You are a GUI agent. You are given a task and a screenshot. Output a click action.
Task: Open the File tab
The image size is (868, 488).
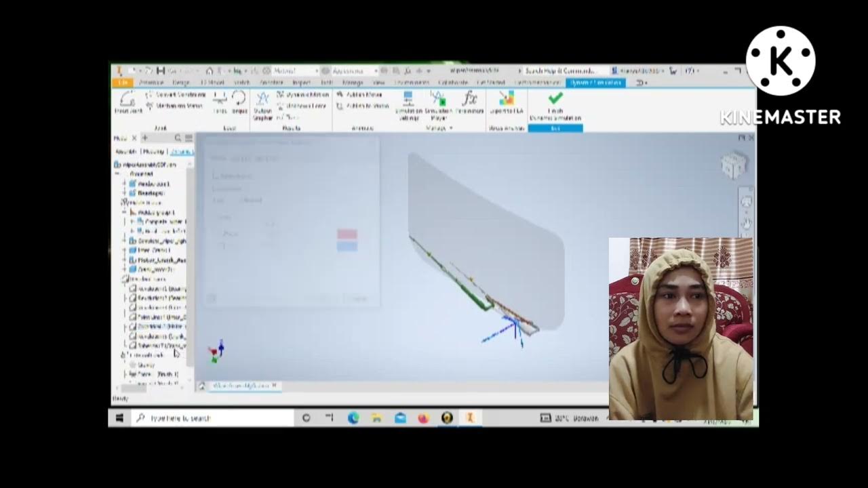tap(123, 83)
